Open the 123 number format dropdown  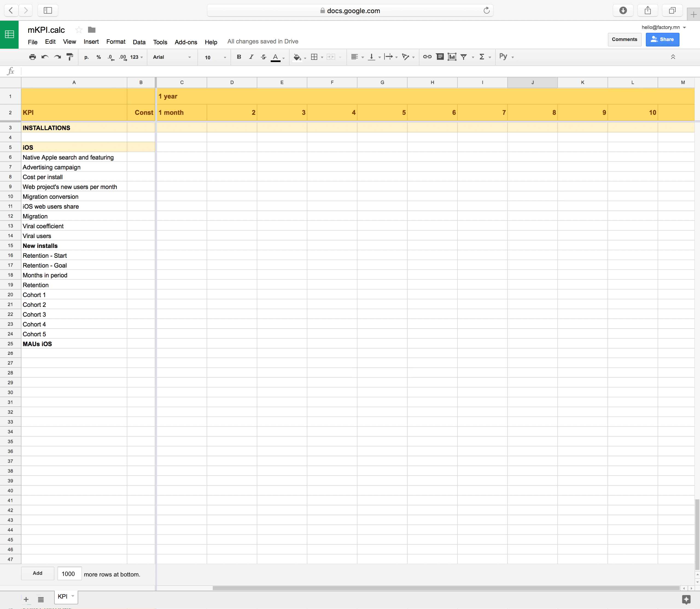click(x=136, y=57)
